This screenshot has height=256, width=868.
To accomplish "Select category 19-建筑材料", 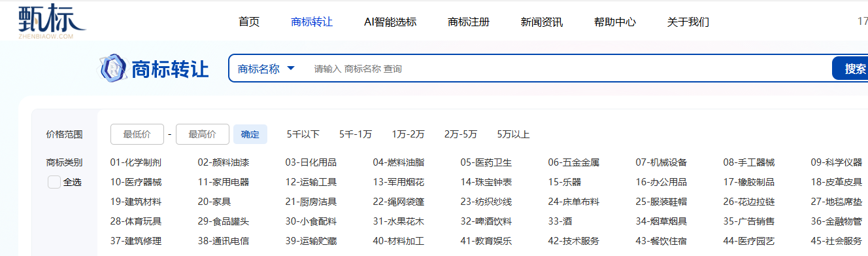I will tap(136, 202).
